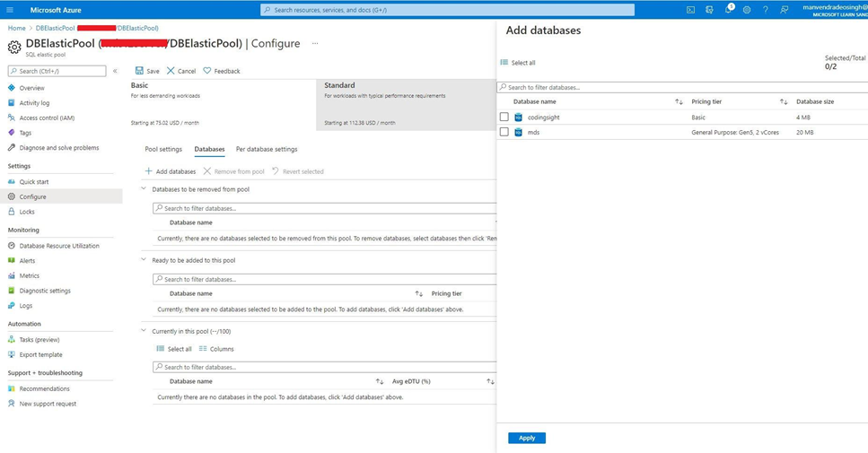Focus filter box in Add databases panel
This screenshot has width=868, height=453.
(682, 87)
